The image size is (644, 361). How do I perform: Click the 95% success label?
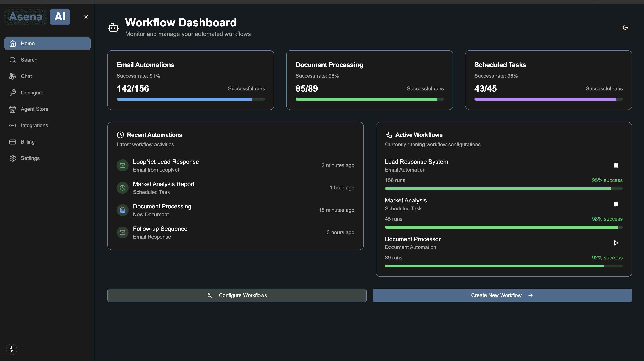[x=607, y=180]
